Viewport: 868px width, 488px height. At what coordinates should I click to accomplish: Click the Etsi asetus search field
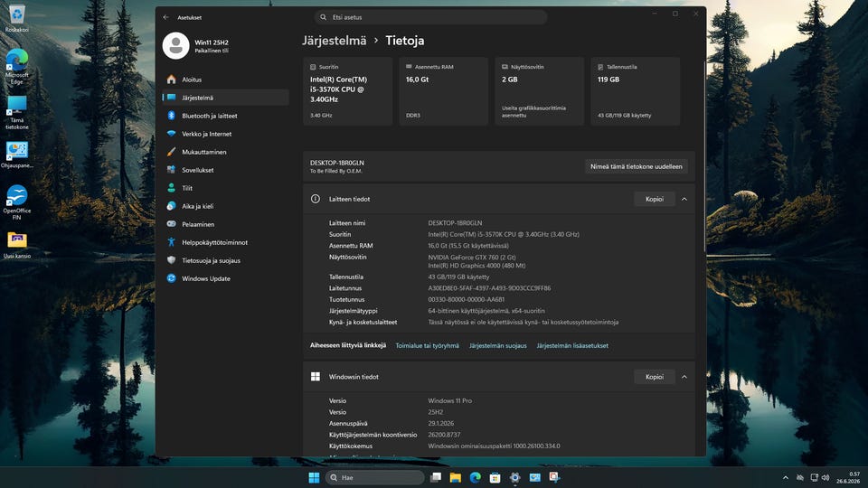[430, 17]
